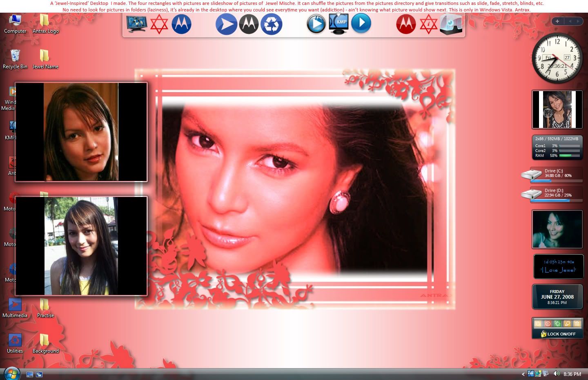The image size is (588, 380).
Task: Click the analog clock gadget
Action: (557, 58)
